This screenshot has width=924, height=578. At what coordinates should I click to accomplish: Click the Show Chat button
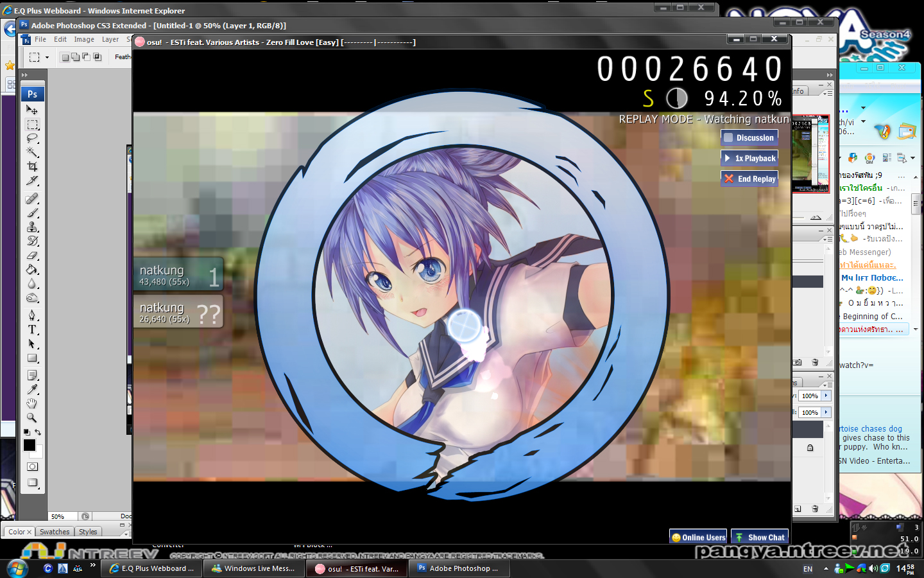(x=760, y=537)
